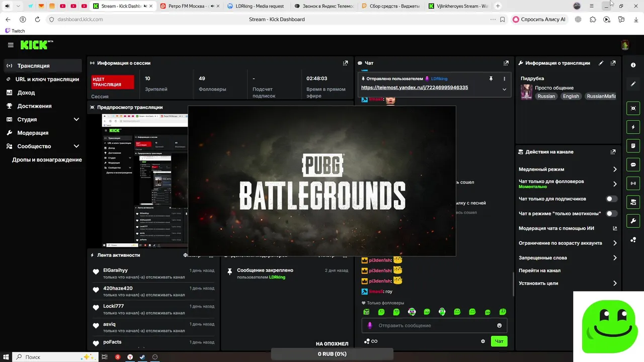Expand the Сообщество sidebar section
Image resolution: width=644 pixels, height=362 pixels.
pyautogui.click(x=76, y=146)
